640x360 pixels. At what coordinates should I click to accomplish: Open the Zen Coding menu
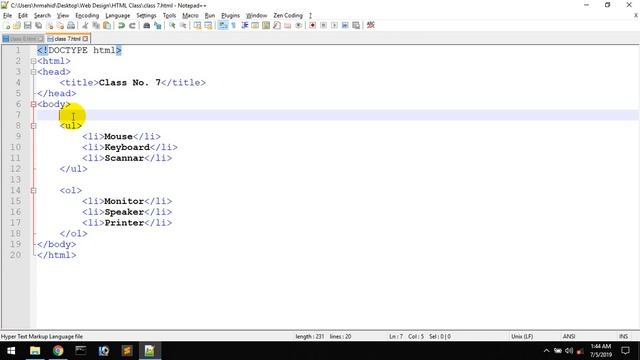[x=288, y=16]
